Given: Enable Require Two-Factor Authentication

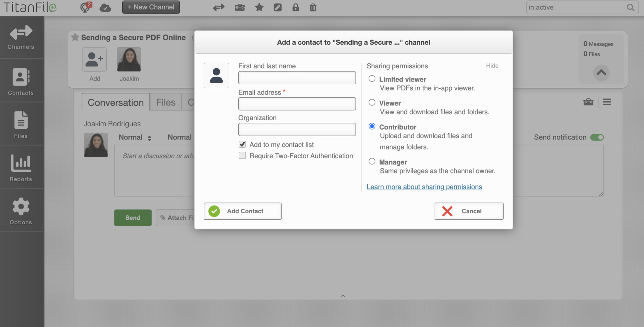Looking at the screenshot, I should coord(242,155).
